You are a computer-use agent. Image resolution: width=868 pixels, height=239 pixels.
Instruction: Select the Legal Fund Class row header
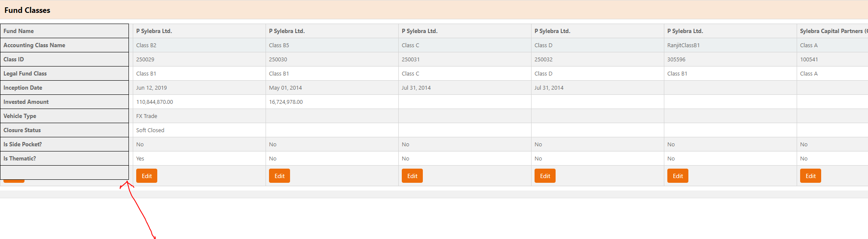(x=64, y=73)
